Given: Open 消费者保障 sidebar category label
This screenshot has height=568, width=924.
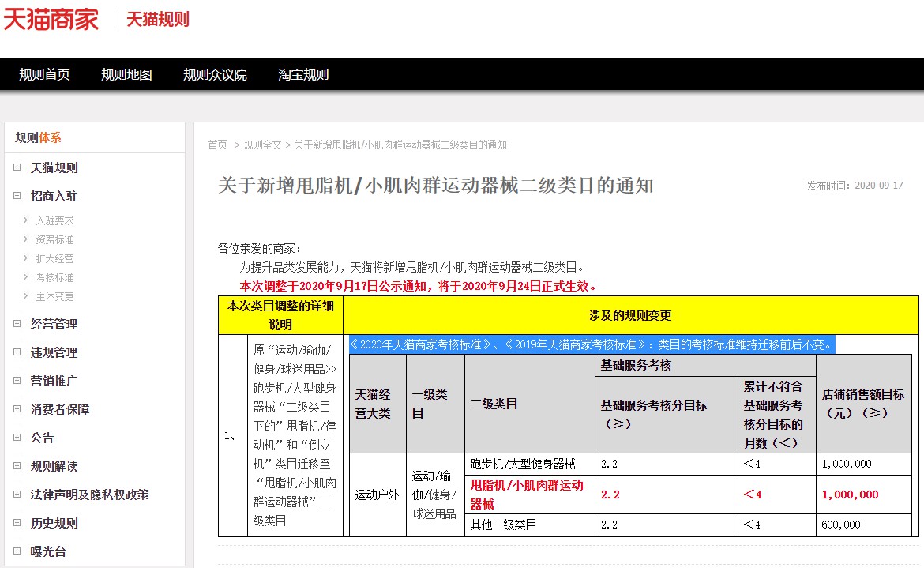Looking at the screenshot, I should (x=60, y=409).
